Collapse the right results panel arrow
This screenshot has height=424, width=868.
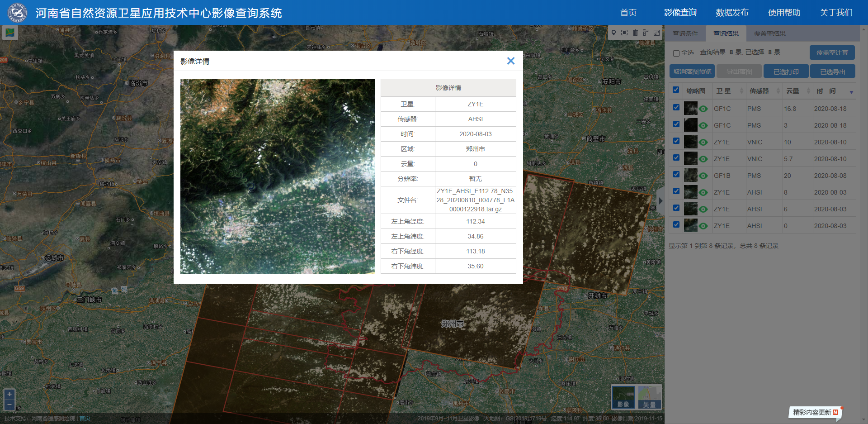tap(660, 200)
